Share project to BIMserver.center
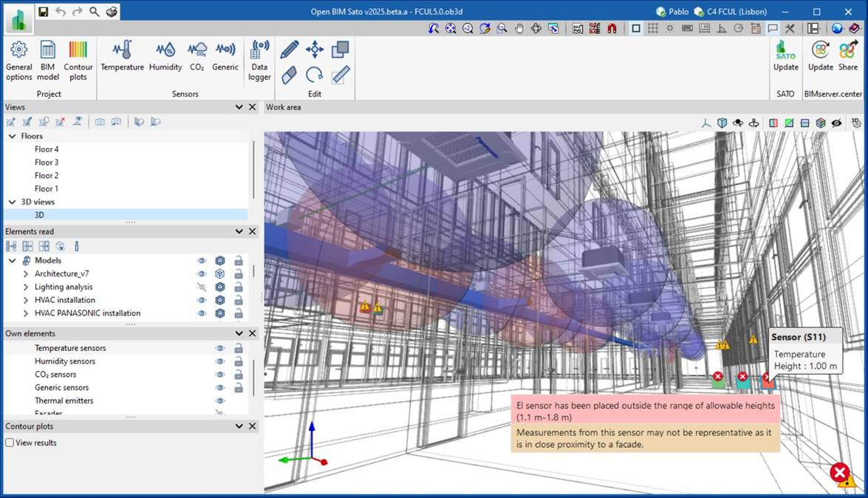Viewport: 868px width, 498px height. tap(847, 56)
